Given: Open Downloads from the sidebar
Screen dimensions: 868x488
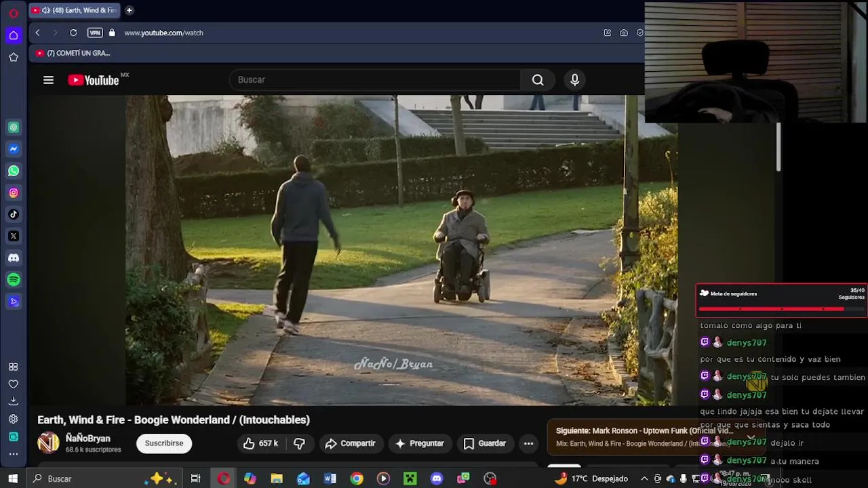Looking at the screenshot, I should 13,401.
